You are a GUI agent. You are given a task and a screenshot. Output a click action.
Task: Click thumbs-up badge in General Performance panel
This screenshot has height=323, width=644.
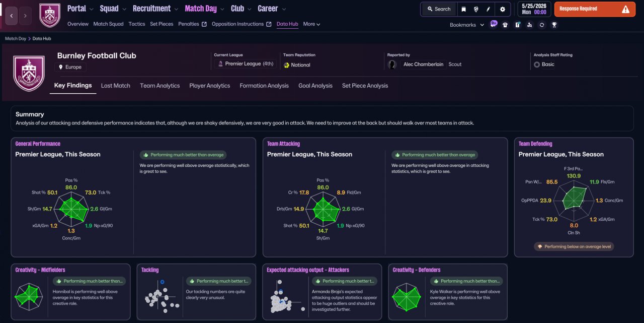click(x=183, y=155)
